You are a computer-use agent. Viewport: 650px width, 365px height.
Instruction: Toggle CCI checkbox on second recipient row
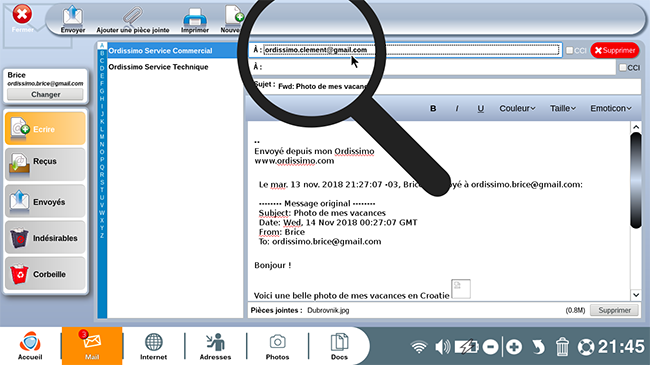[x=623, y=67]
